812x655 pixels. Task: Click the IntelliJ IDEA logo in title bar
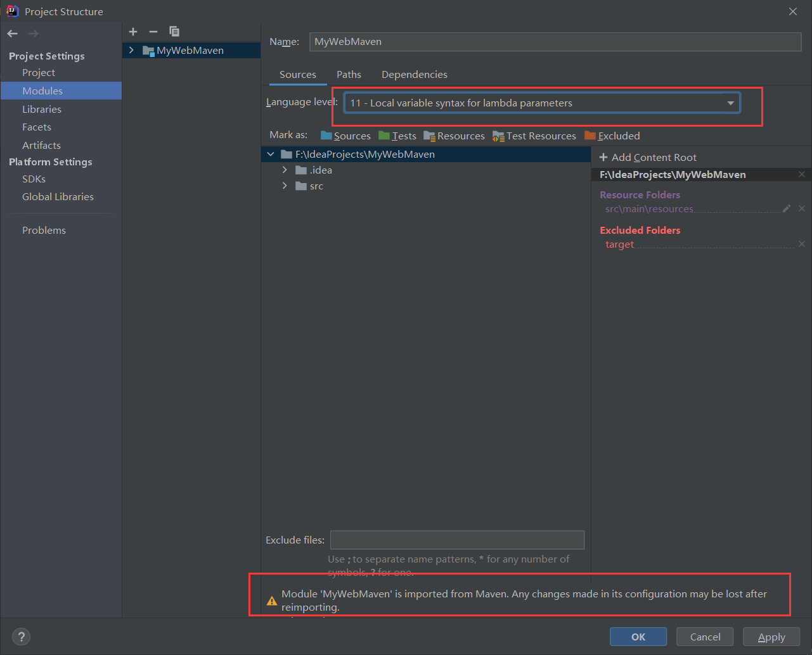(12, 11)
